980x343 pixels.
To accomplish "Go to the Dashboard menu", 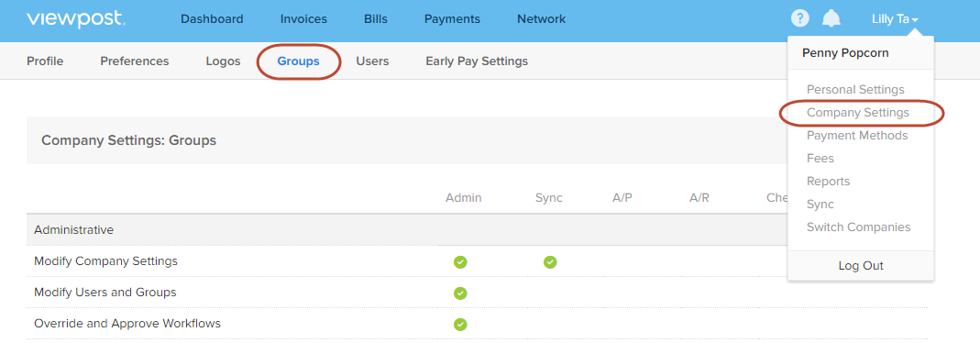I will point(212,19).
